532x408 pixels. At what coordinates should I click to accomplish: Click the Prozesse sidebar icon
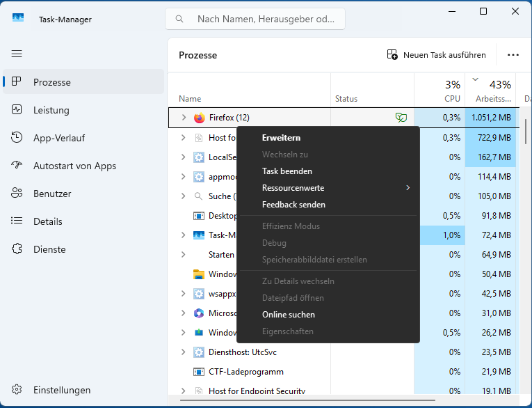pyautogui.click(x=16, y=81)
